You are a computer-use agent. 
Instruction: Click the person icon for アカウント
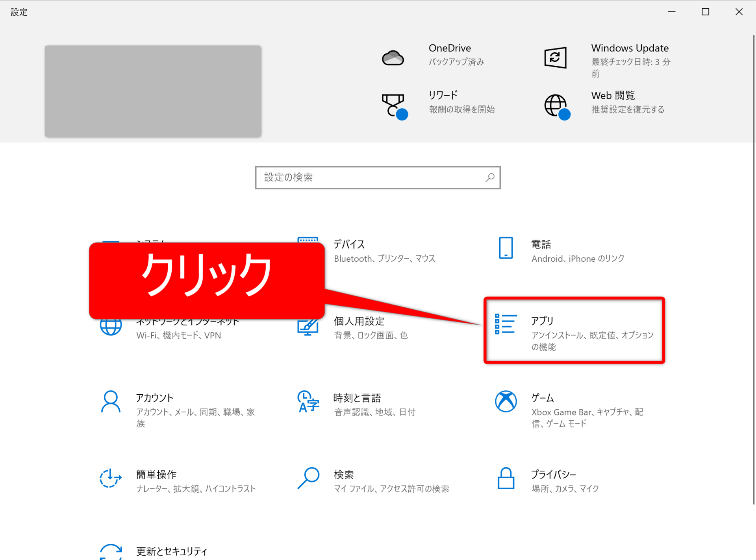(111, 401)
